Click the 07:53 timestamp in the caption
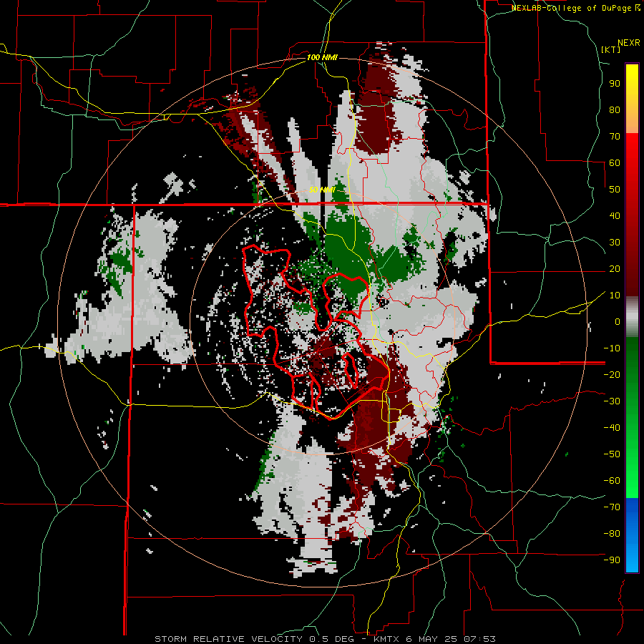This screenshot has width=644, height=644. tap(480, 639)
